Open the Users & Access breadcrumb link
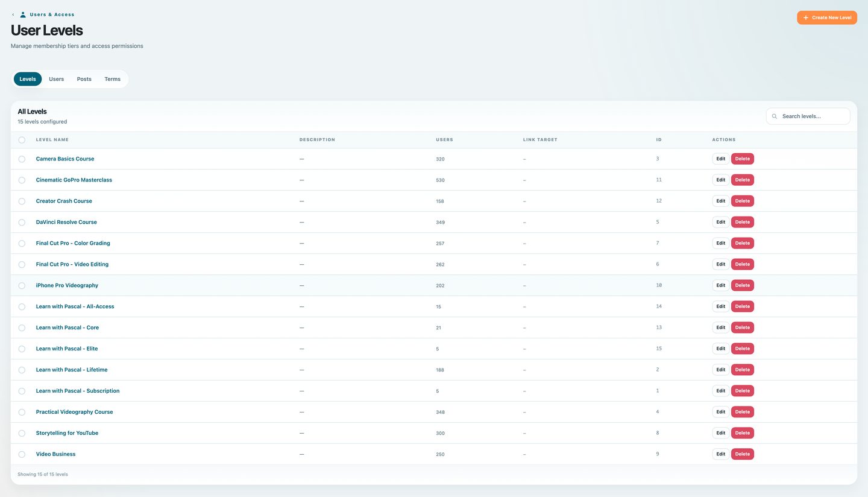Screen dimensions: 868x497 point(52,14)
